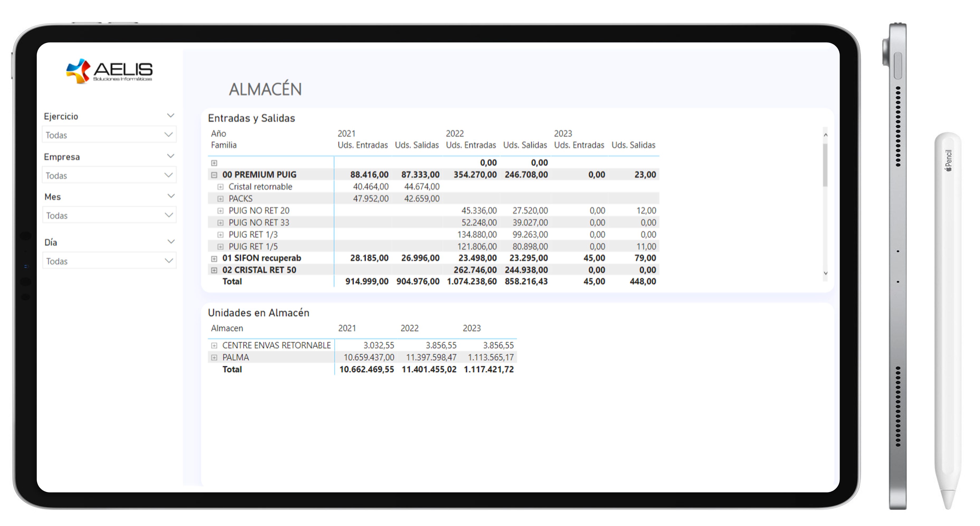Select the total 1.074.238,60 cell
This screenshot has height=526, width=980.
click(472, 282)
